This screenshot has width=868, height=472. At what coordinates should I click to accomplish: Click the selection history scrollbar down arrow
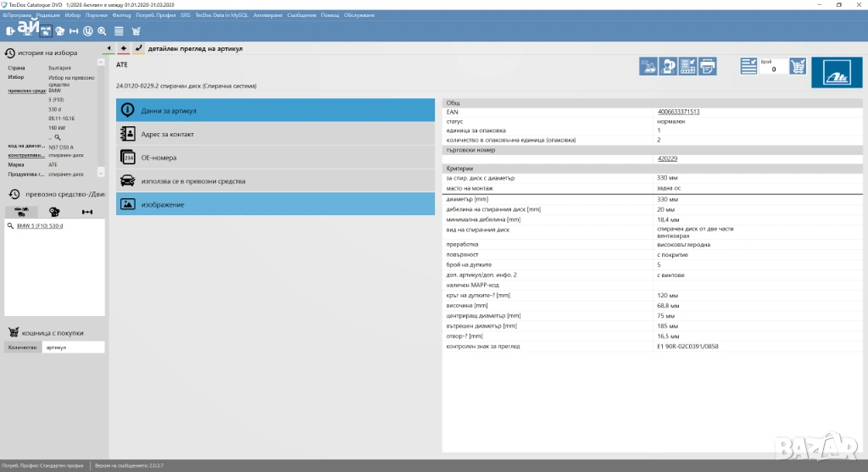(100, 172)
